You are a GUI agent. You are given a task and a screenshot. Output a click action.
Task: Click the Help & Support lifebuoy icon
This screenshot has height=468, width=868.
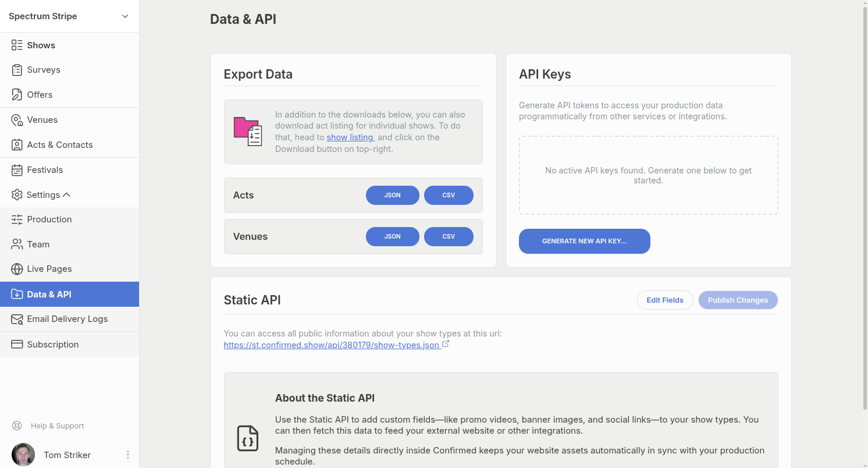coord(17,426)
